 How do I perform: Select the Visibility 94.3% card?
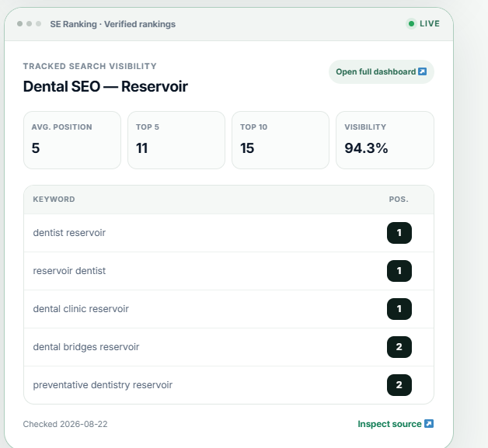click(385, 141)
